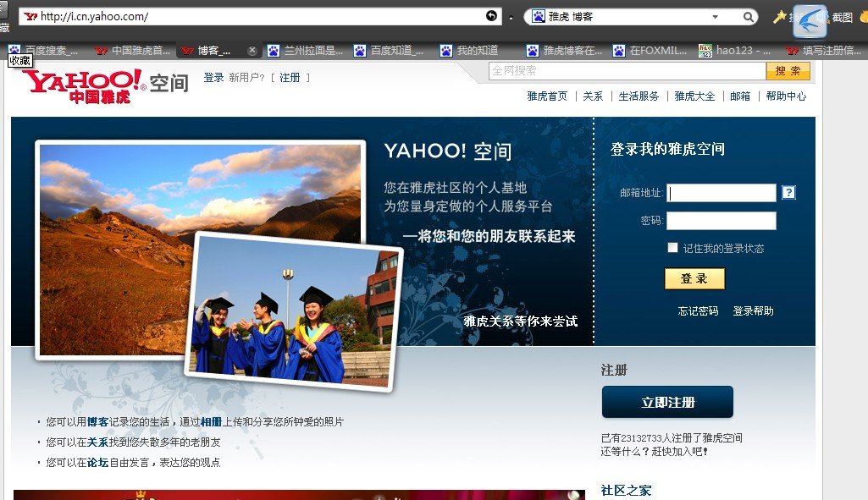Click the 截图 screenshot capture icon
Viewport: 868px width, 500px height.
point(841,17)
